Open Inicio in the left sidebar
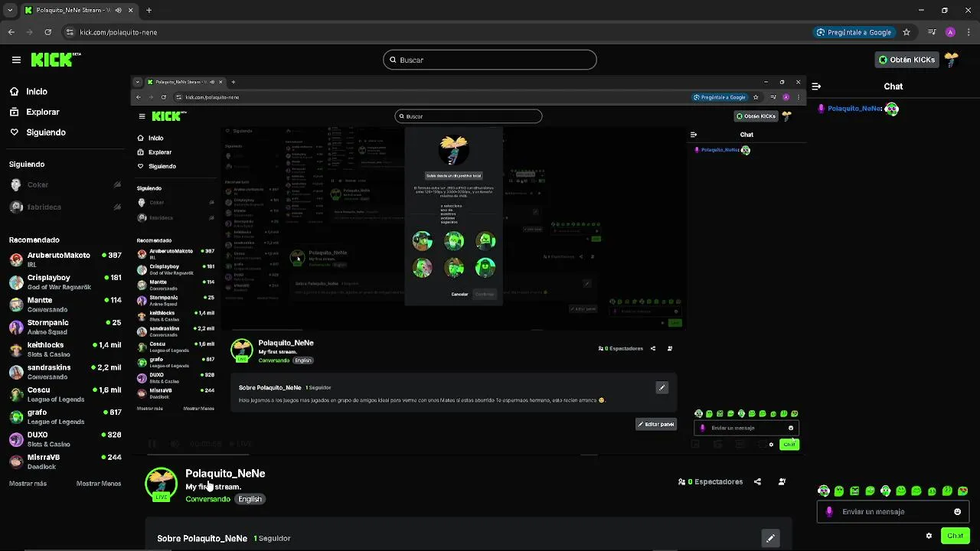 coord(28,91)
